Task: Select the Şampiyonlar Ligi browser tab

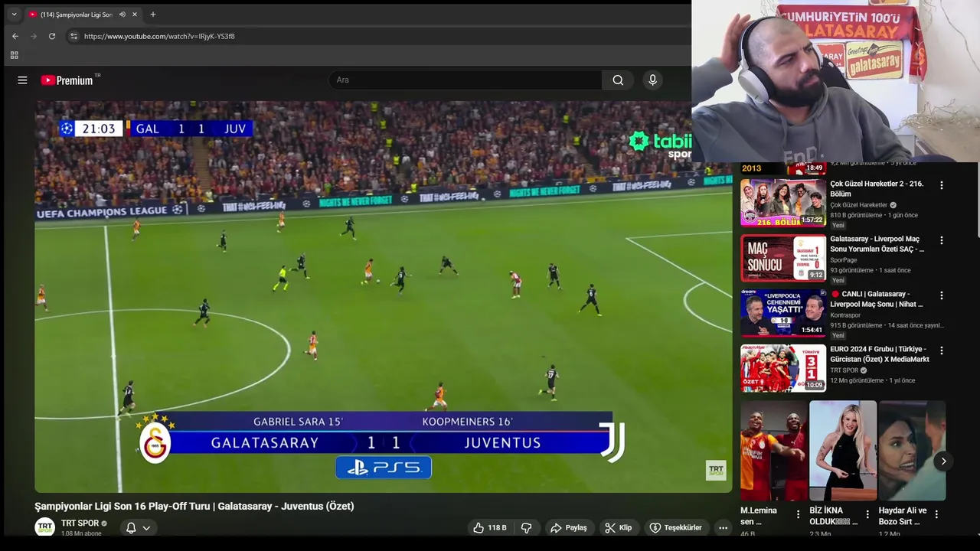Action: pyautogui.click(x=83, y=15)
